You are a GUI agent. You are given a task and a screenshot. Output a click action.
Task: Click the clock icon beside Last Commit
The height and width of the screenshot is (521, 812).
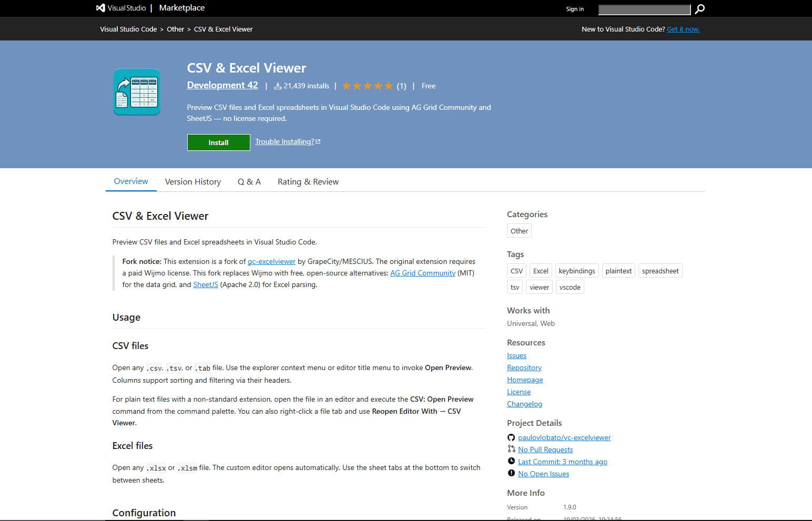[x=511, y=461]
